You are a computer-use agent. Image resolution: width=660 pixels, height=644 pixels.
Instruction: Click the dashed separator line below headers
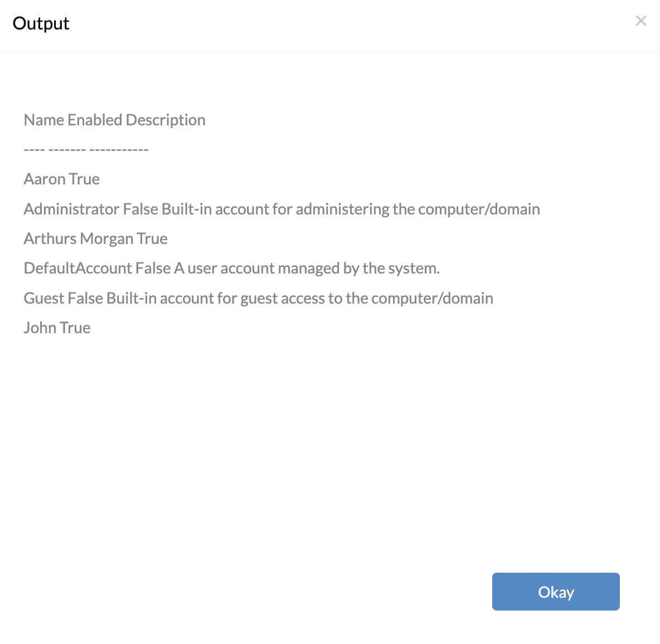86,149
